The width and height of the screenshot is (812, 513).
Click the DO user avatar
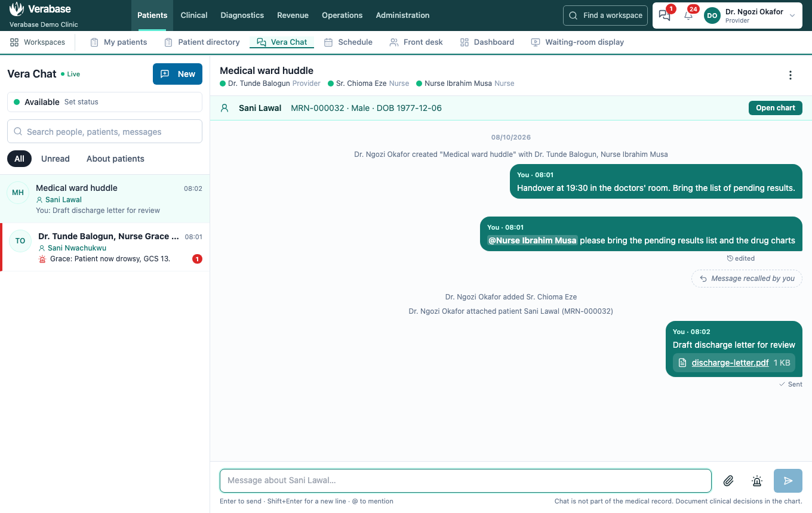click(712, 16)
